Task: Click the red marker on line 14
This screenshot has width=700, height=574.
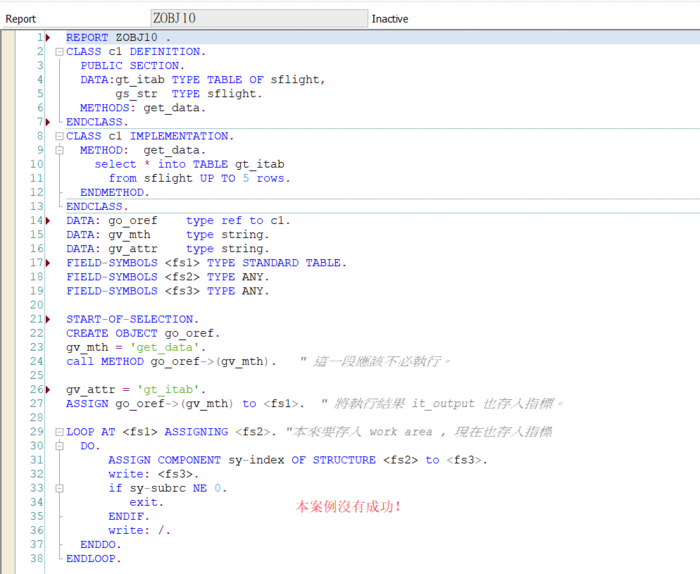Action: (47, 221)
